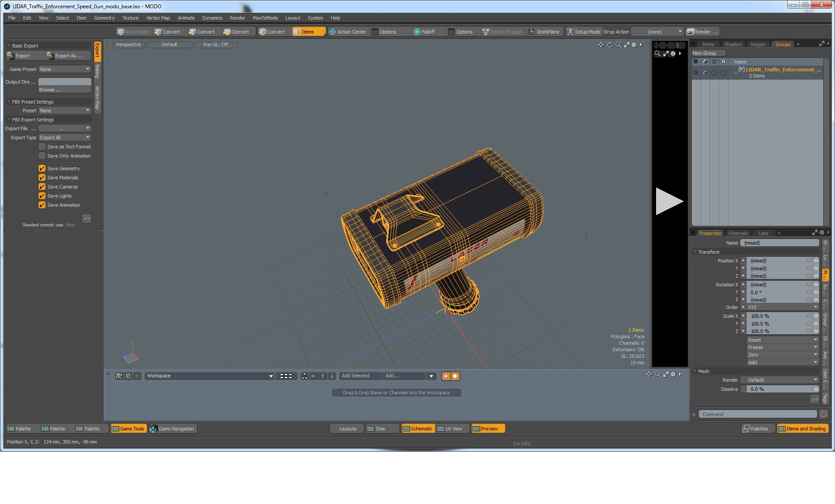
Task: Switch to the Channels tab
Action: click(x=738, y=233)
